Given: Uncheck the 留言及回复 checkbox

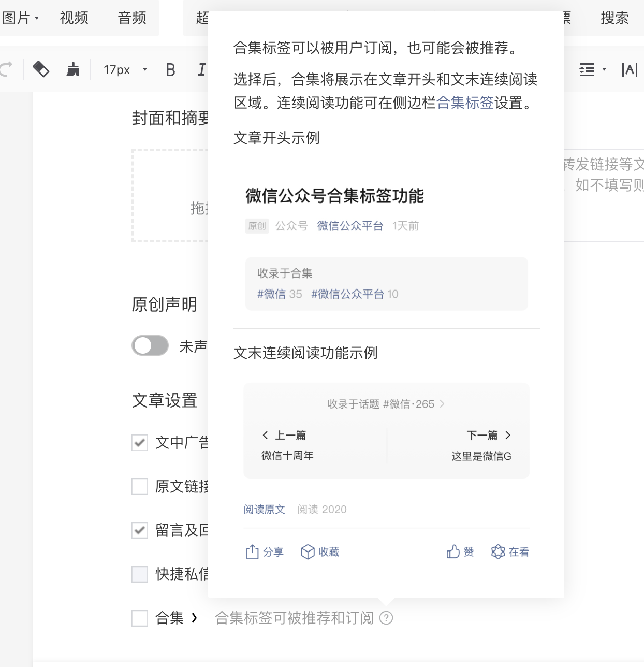Looking at the screenshot, I should (140, 530).
